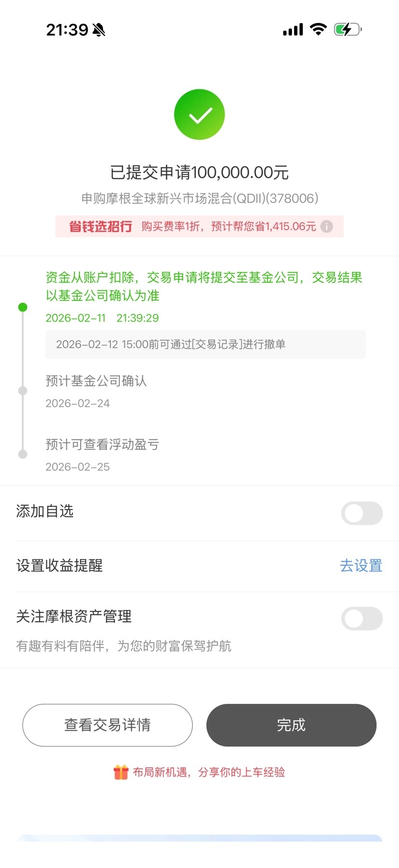Screen dimensions: 399x868
Task: Tap the 预计可查看浮动盈亏 timeline dot
Action: point(23,454)
